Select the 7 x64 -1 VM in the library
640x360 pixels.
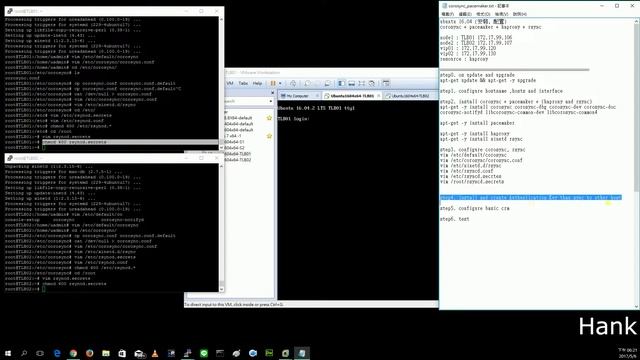coord(233,136)
